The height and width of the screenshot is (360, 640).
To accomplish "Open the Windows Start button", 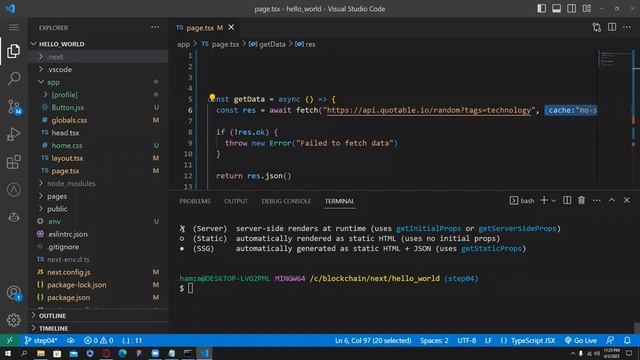I will (8, 353).
